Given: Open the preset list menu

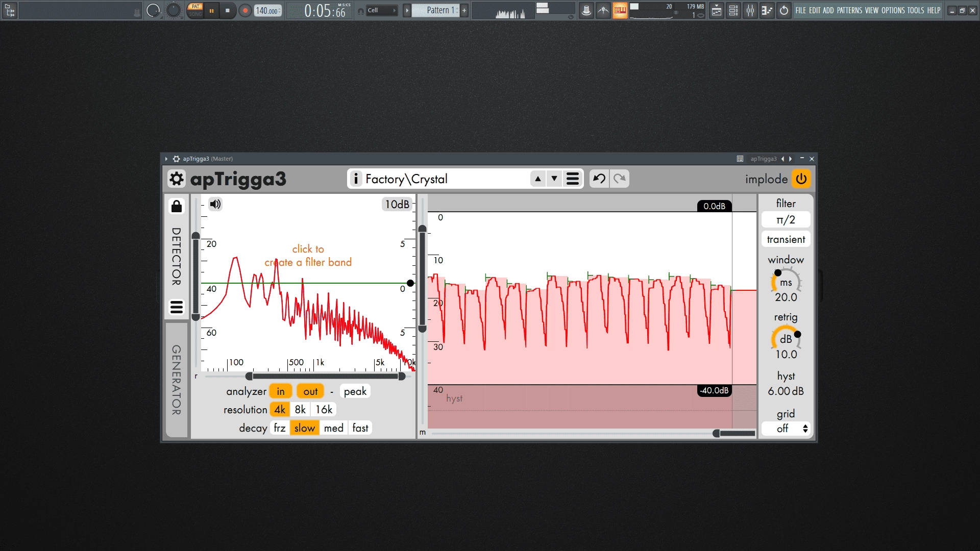Looking at the screenshot, I should pos(573,179).
